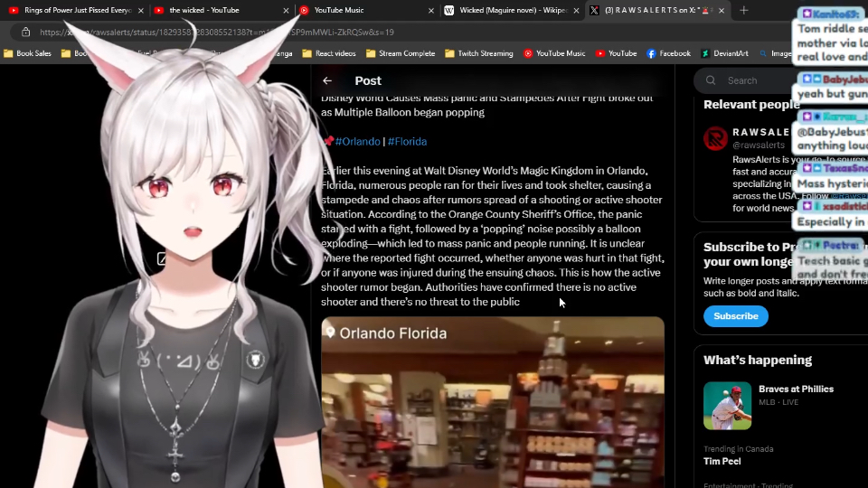Open the YouTube bookmark
Image resolution: width=868 pixels, height=488 pixels.
pyautogui.click(x=616, y=53)
